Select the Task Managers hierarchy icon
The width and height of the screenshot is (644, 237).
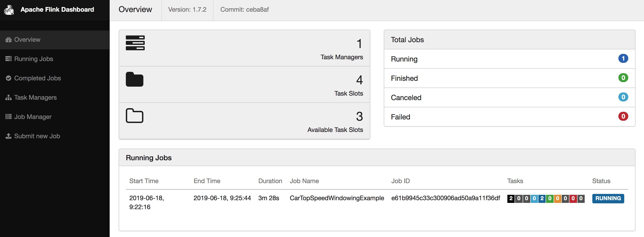coord(8,97)
